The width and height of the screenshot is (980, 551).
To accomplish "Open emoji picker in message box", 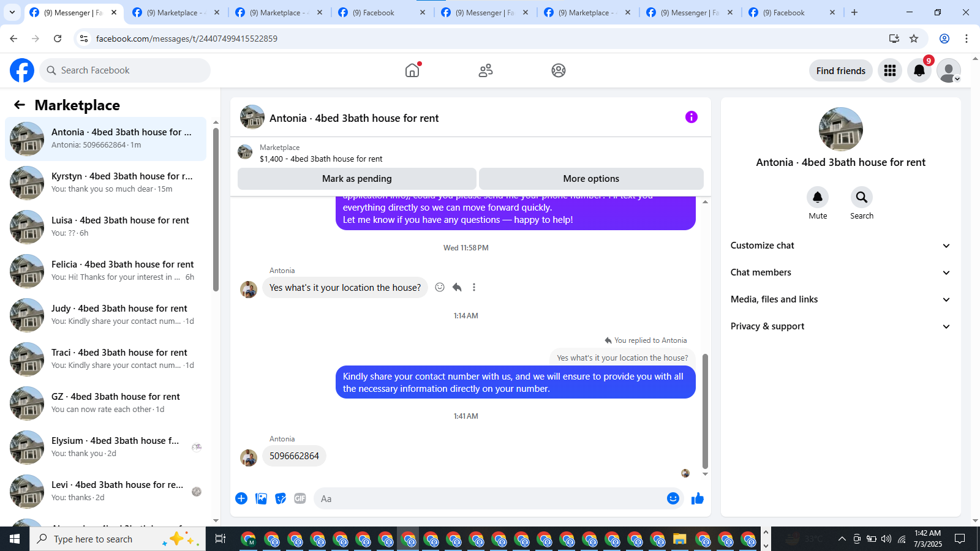I will [673, 498].
